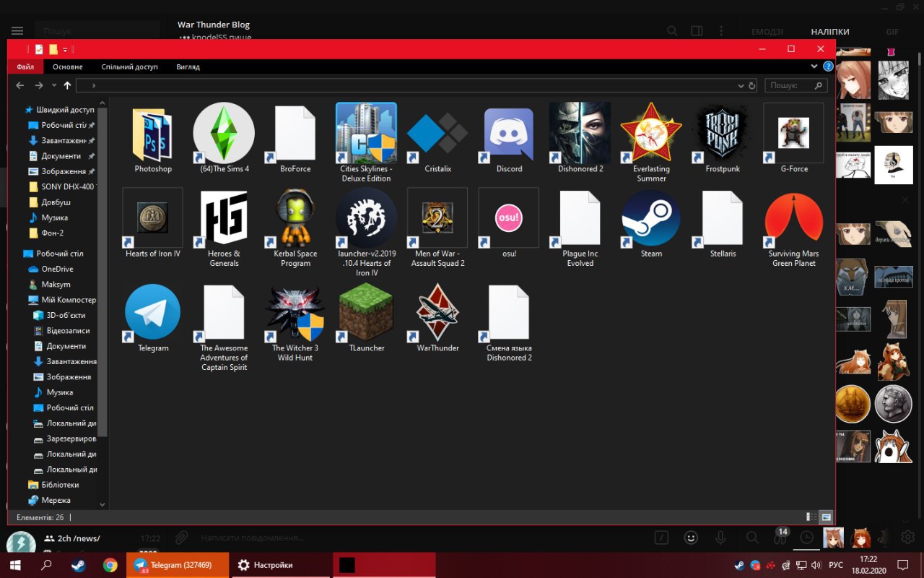Go forward in Explorer navigation
The width and height of the screenshot is (924, 578).
39,85
